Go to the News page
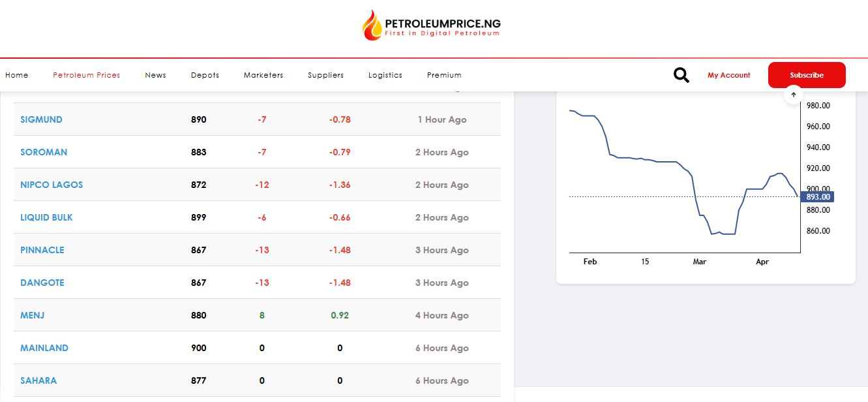This screenshot has height=402, width=868. (x=155, y=75)
